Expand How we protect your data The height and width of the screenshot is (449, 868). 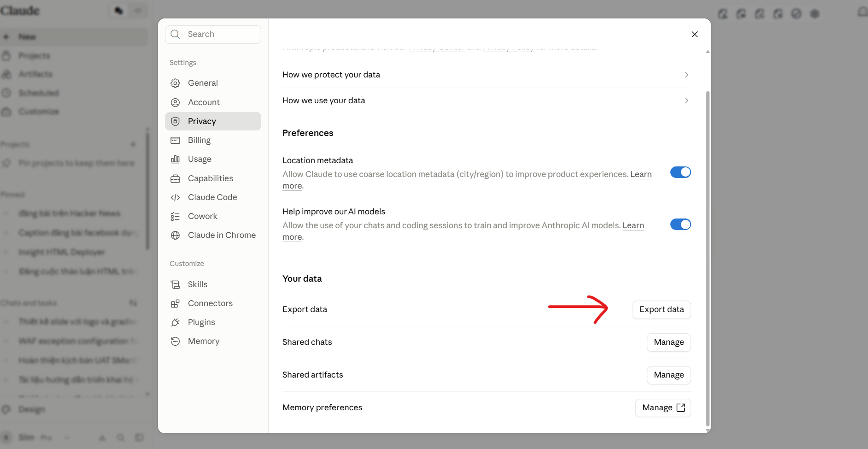(487, 75)
